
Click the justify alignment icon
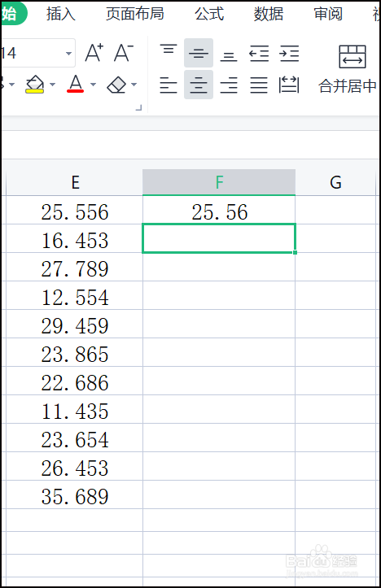tap(259, 85)
